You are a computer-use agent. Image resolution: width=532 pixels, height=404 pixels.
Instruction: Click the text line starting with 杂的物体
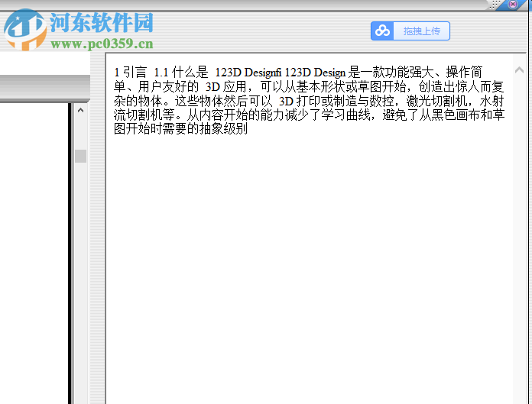(308, 101)
